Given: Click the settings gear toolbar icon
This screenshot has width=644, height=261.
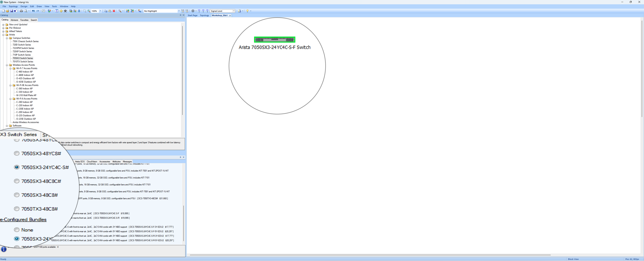Looking at the screenshot, I should (x=193, y=11).
